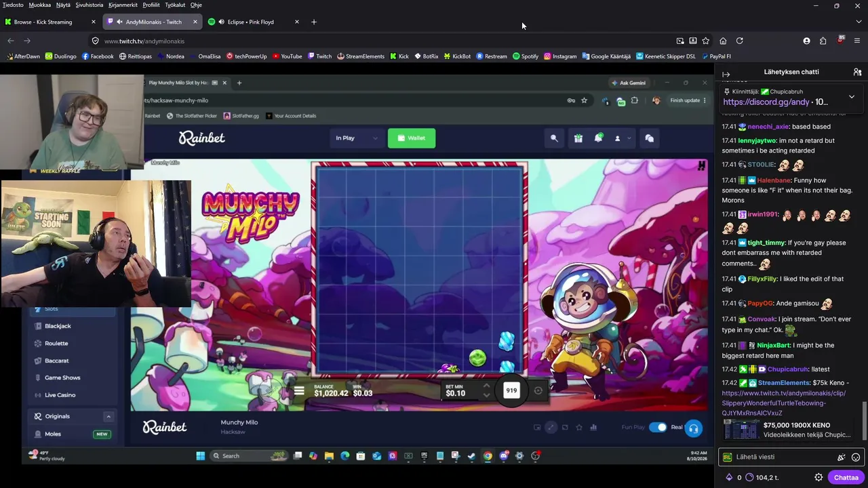
Task: Decrease the bet with the down arrow
Action: [486, 395]
